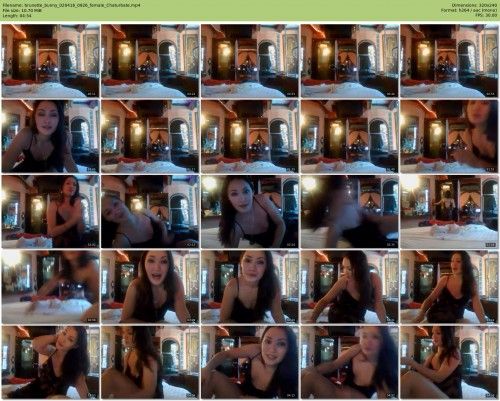Click the Dimensions text at top right

(x=475, y=5)
